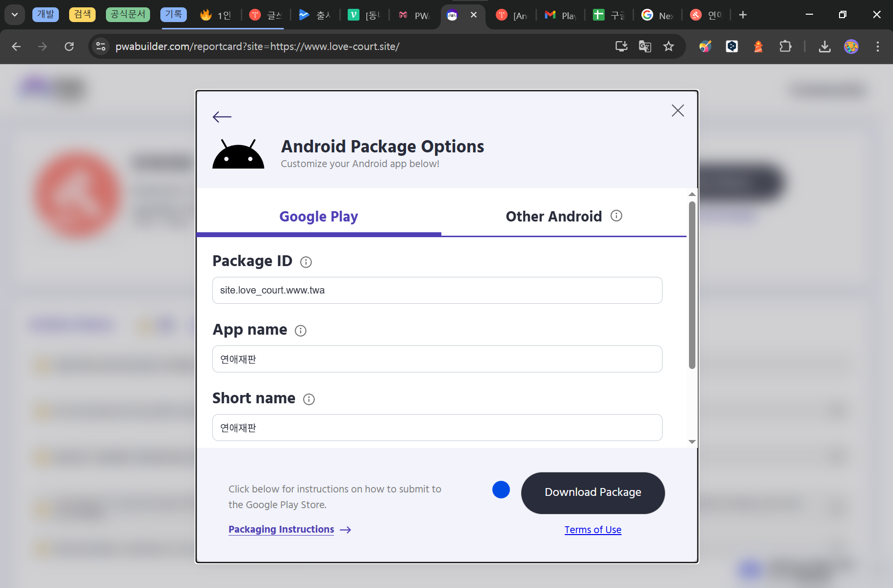Open the translate page icon
This screenshot has width=893, height=588.
pos(645,47)
